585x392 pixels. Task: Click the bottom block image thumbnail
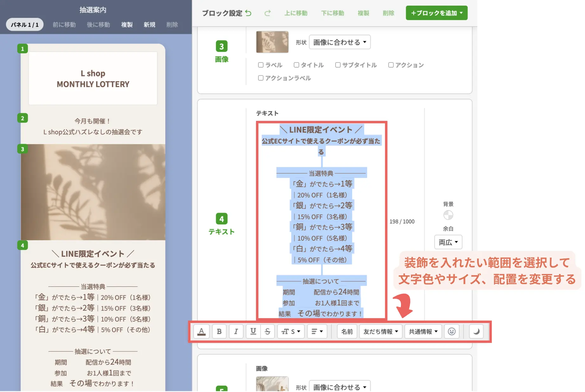coord(272,384)
